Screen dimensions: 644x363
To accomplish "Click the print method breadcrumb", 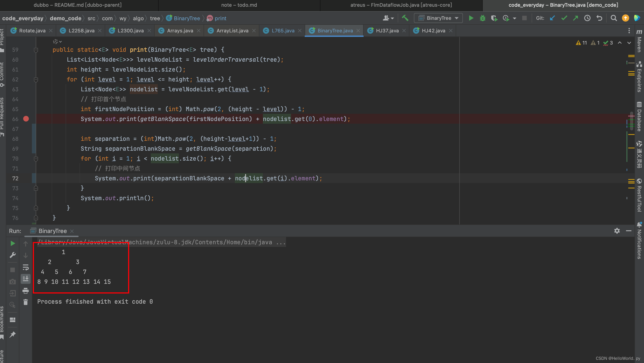I will pyautogui.click(x=220, y=18).
